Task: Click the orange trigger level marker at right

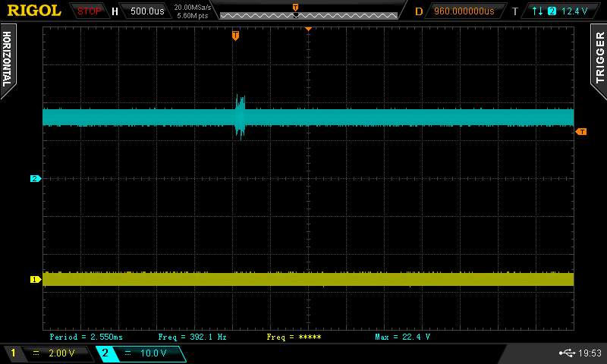Action: coord(581,132)
